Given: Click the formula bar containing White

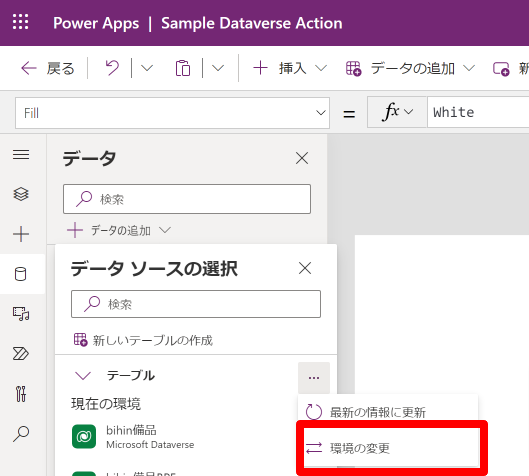Looking at the screenshot, I should point(478,112).
